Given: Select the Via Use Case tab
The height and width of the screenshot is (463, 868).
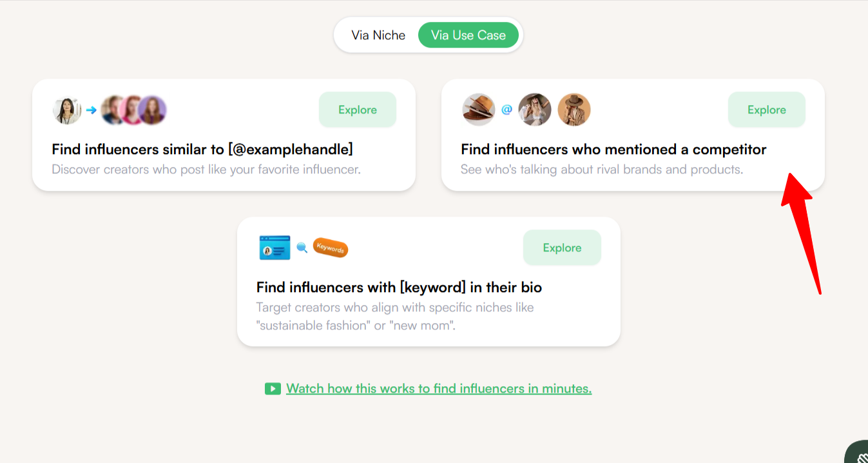Looking at the screenshot, I should click(468, 35).
